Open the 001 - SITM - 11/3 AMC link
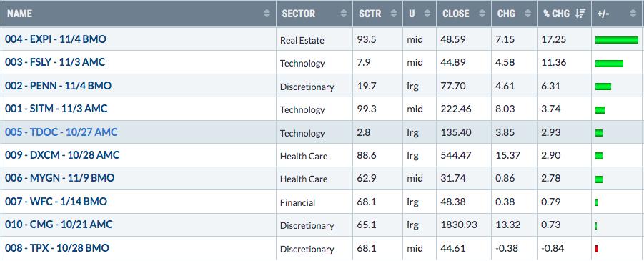This screenshot has width=644, height=261. point(56,109)
